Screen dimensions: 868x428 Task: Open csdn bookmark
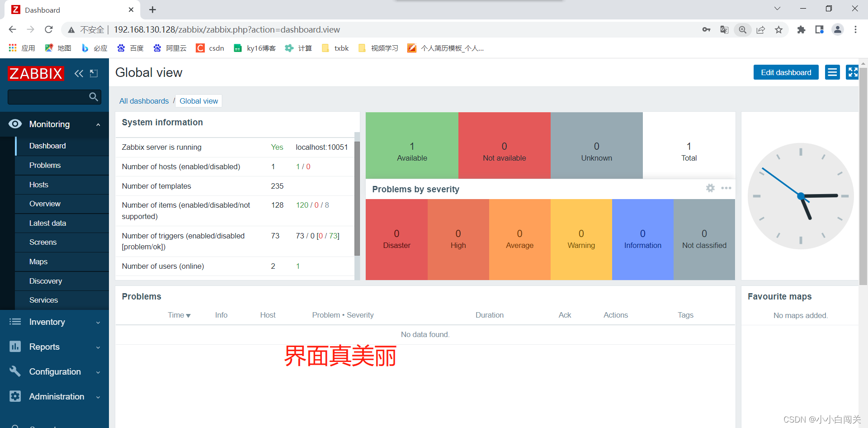[210, 48]
